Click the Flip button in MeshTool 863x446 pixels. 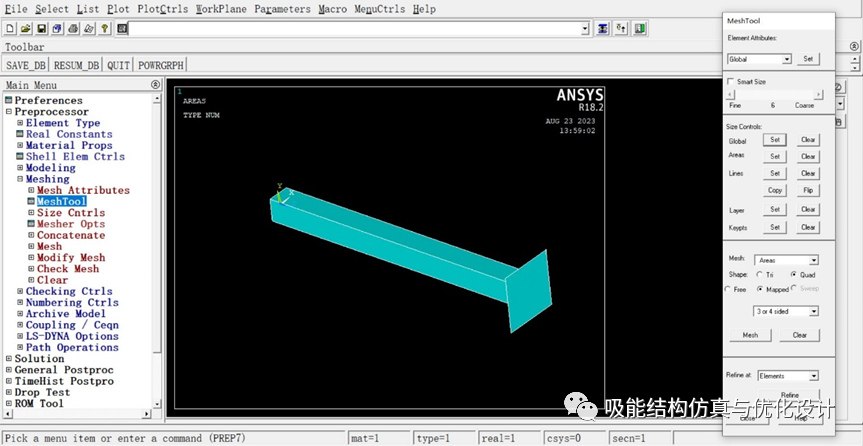[808, 191]
